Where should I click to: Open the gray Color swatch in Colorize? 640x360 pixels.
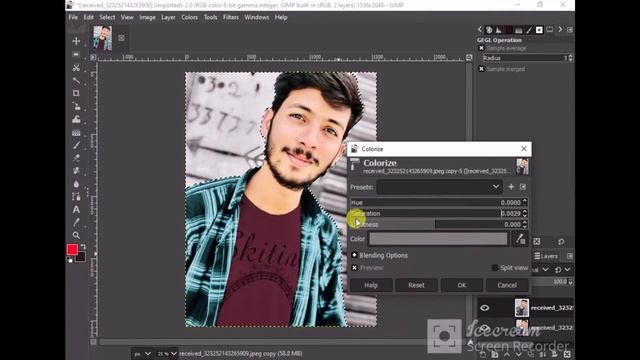[x=438, y=239]
